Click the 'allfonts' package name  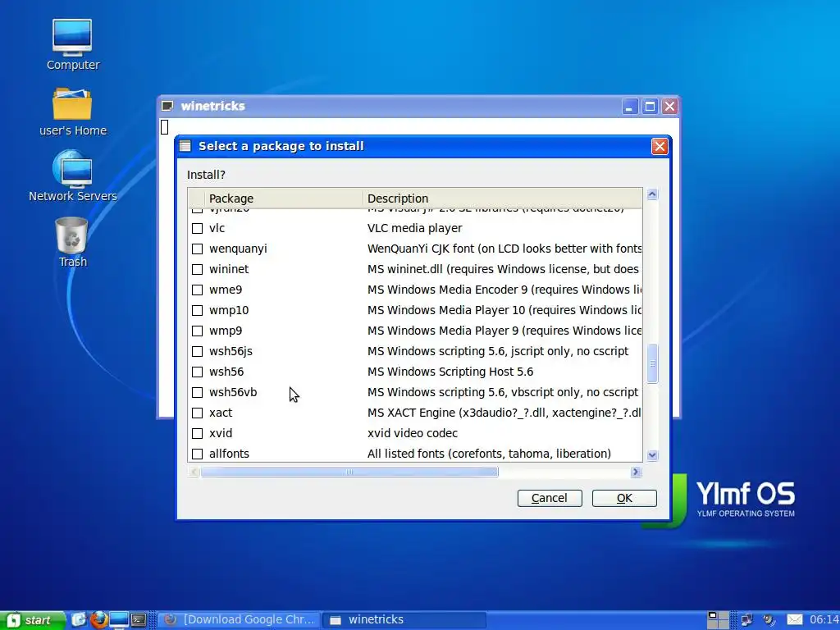pyautogui.click(x=230, y=454)
